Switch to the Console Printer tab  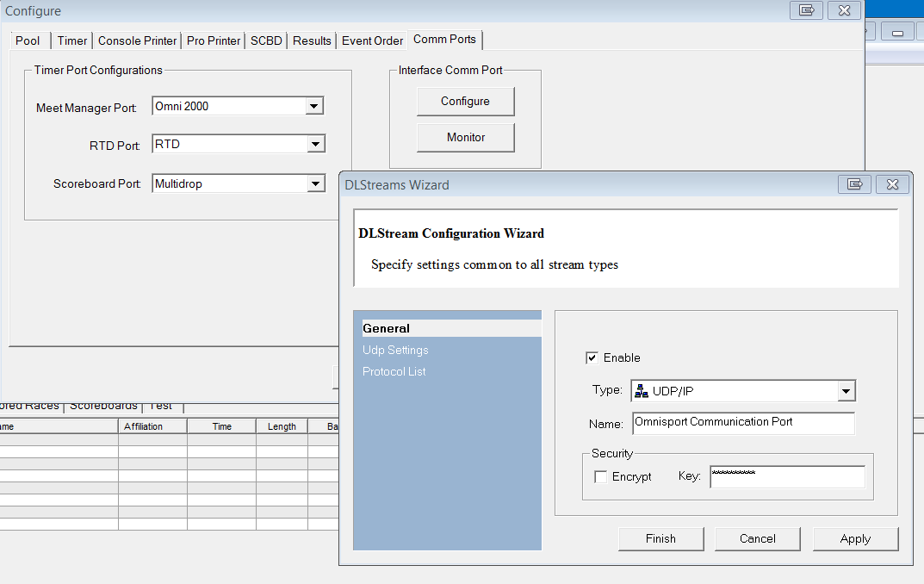137,40
